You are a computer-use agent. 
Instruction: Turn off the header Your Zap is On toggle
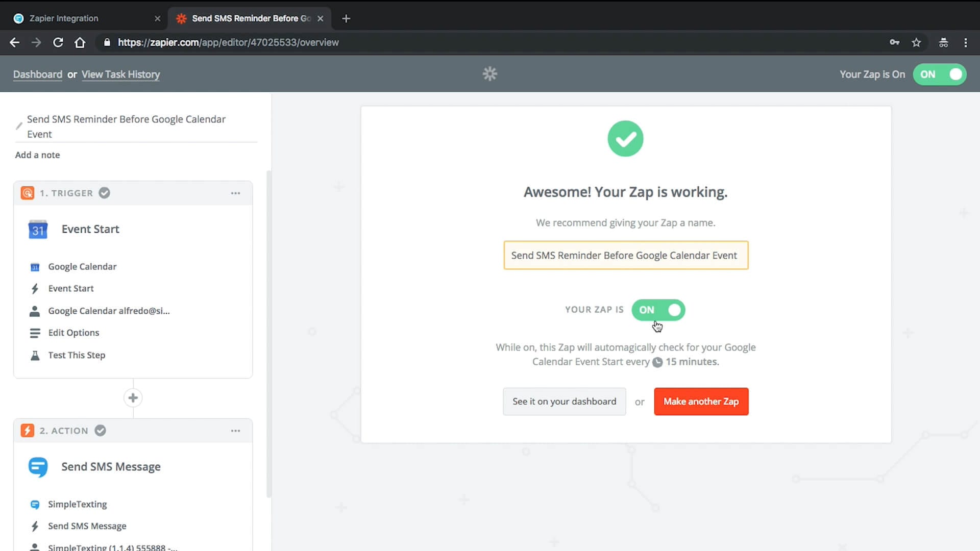939,74
